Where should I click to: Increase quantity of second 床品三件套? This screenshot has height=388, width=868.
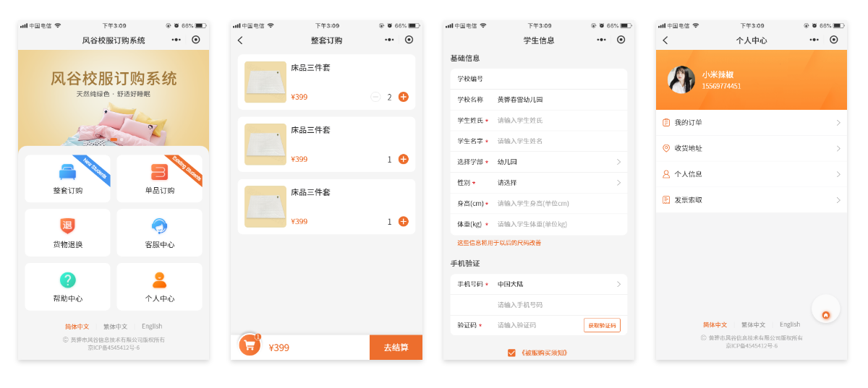403,159
